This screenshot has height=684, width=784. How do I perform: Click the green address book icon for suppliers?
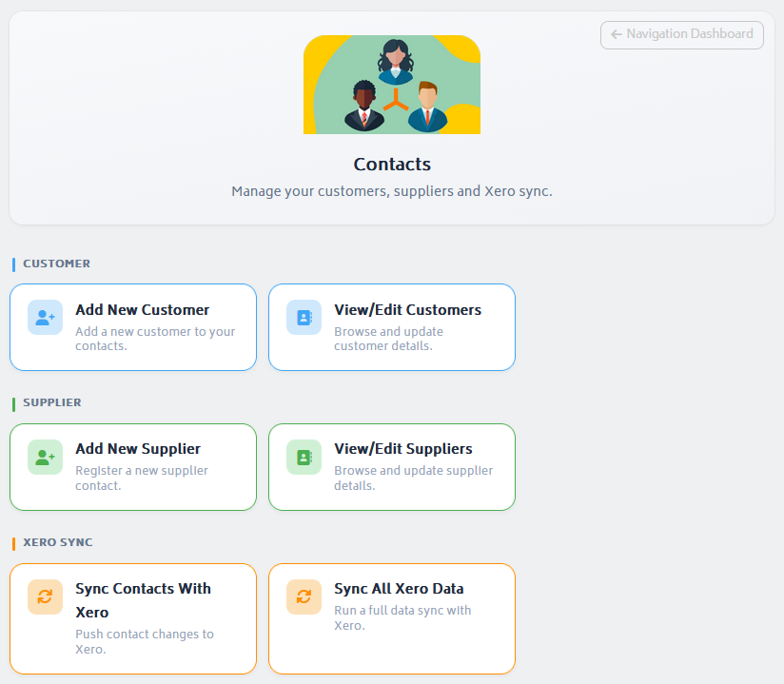click(304, 457)
